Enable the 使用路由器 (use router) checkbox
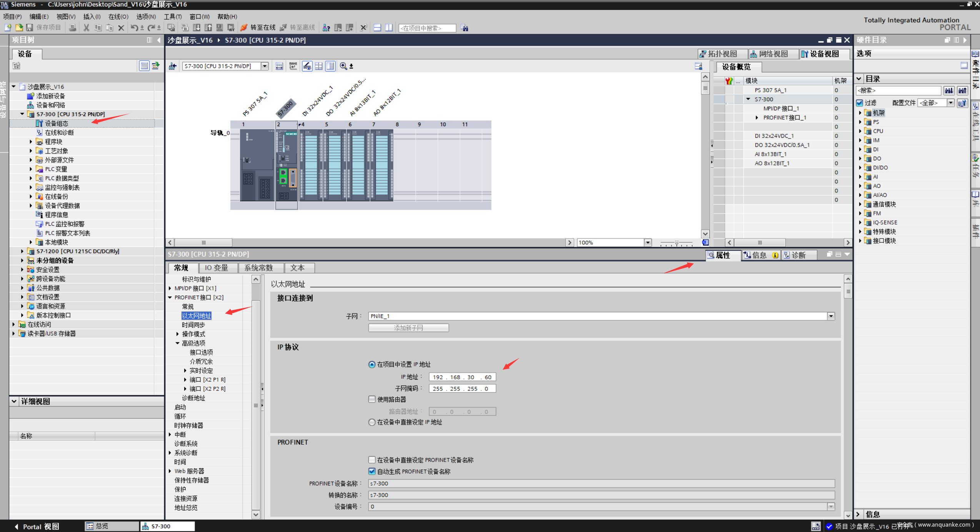This screenshot has height=532, width=980. tap(372, 399)
